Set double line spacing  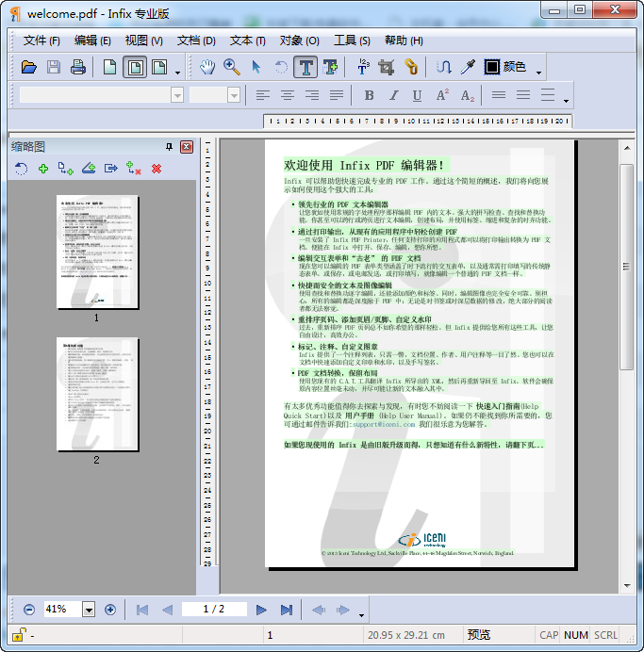pyautogui.click(x=548, y=95)
